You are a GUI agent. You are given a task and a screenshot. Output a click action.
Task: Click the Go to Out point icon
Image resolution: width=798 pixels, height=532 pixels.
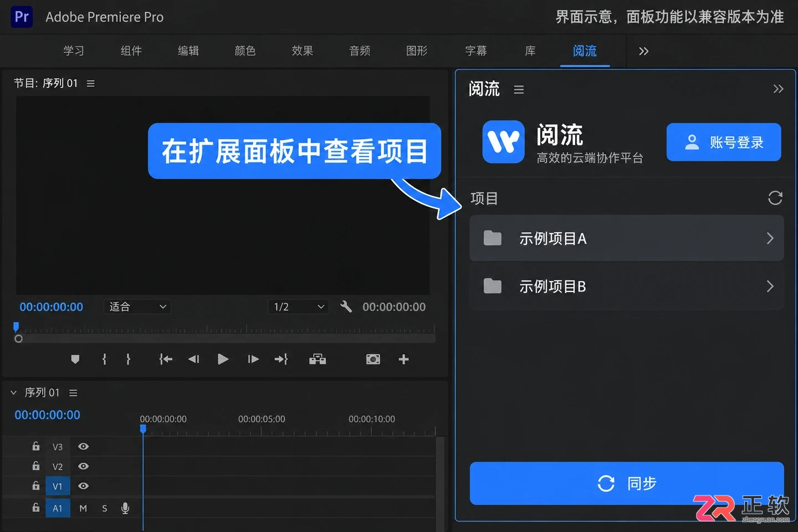click(281, 359)
